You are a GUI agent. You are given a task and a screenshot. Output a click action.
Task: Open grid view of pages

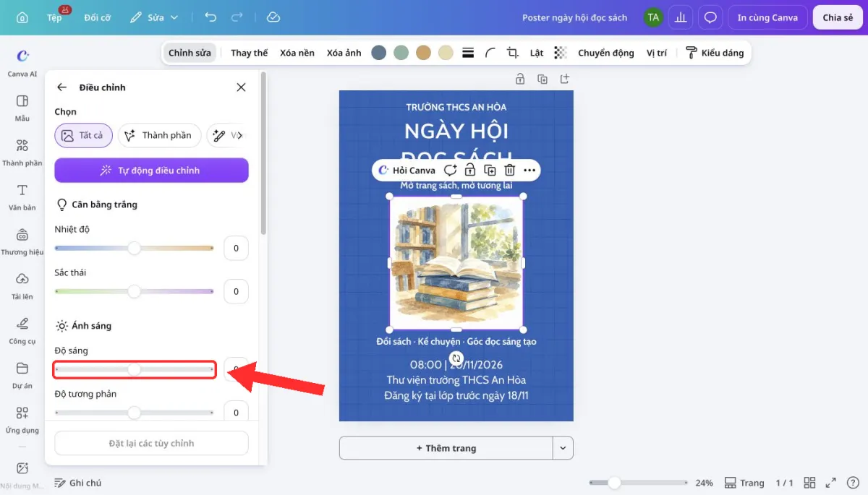coord(810,483)
